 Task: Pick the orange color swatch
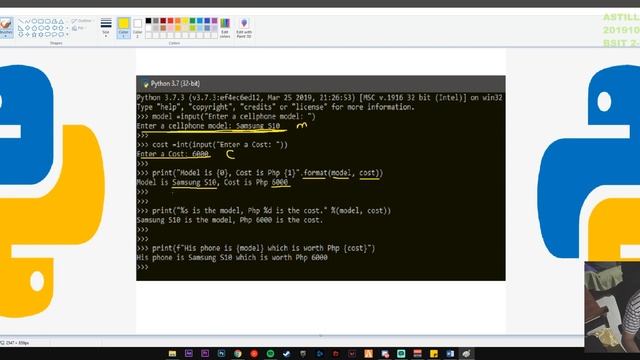coord(178,20)
